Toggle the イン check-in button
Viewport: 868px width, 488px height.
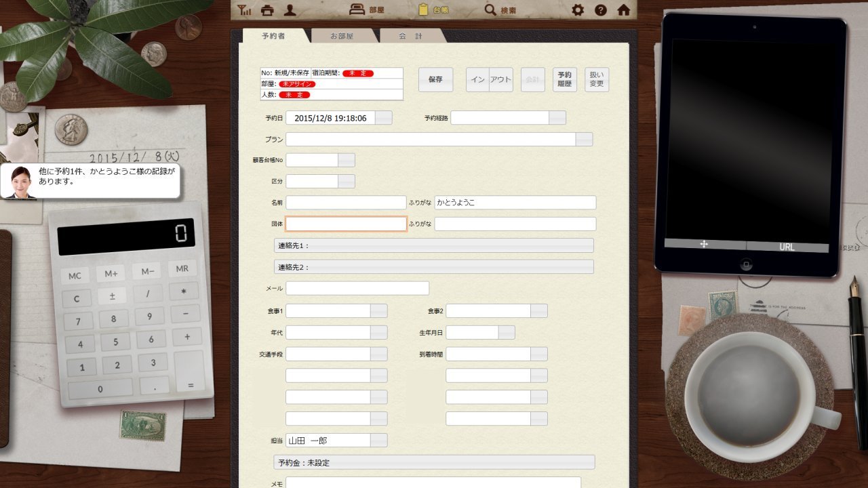click(477, 80)
